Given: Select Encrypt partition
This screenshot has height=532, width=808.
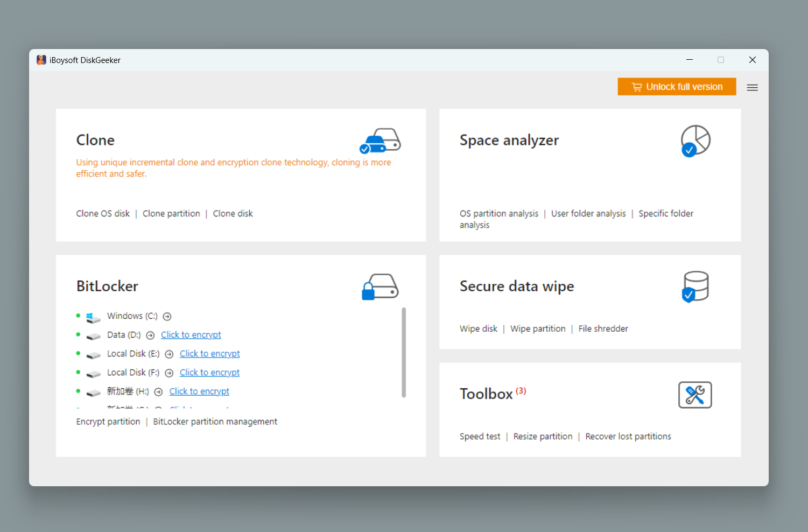Looking at the screenshot, I should 108,422.
